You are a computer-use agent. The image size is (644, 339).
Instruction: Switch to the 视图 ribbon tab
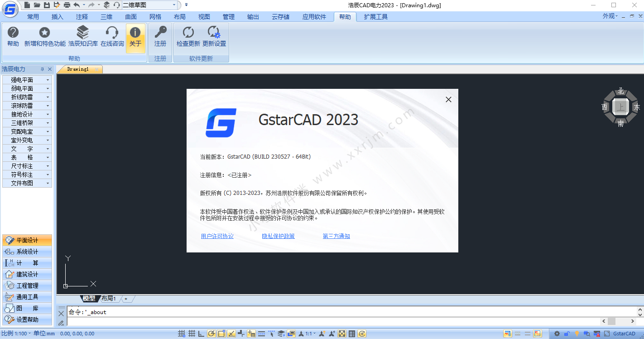point(204,17)
